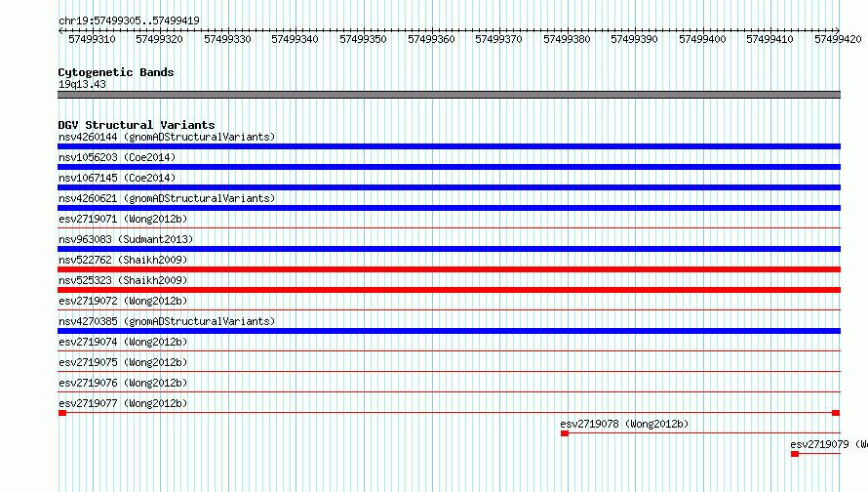Select the nsv4270385 blue feature bar
The height and width of the screenshot is (492, 868).
click(449, 331)
